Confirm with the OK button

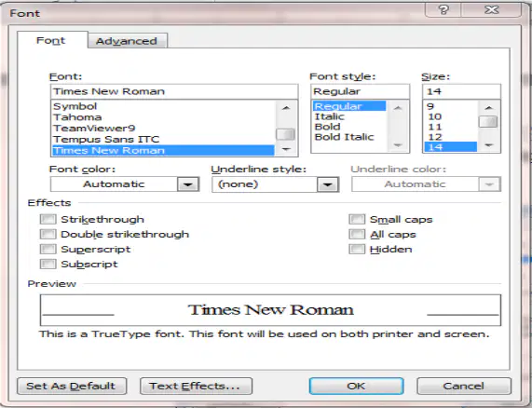(x=356, y=387)
